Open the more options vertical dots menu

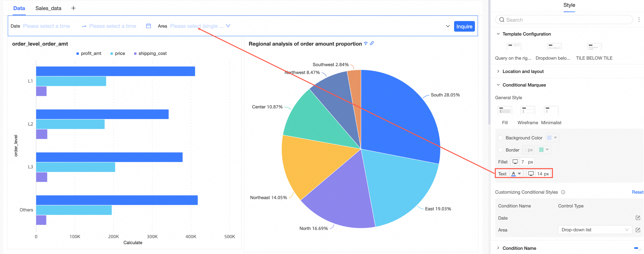pyautogui.click(x=639, y=20)
